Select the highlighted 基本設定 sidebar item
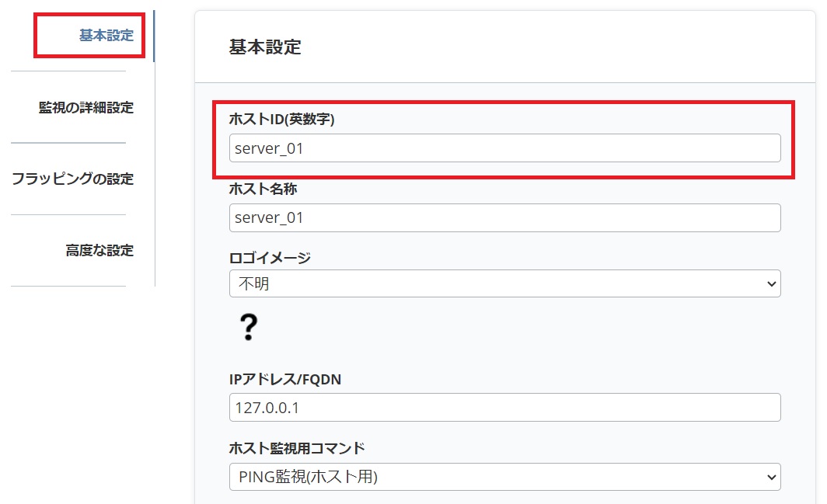 click(x=101, y=35)
